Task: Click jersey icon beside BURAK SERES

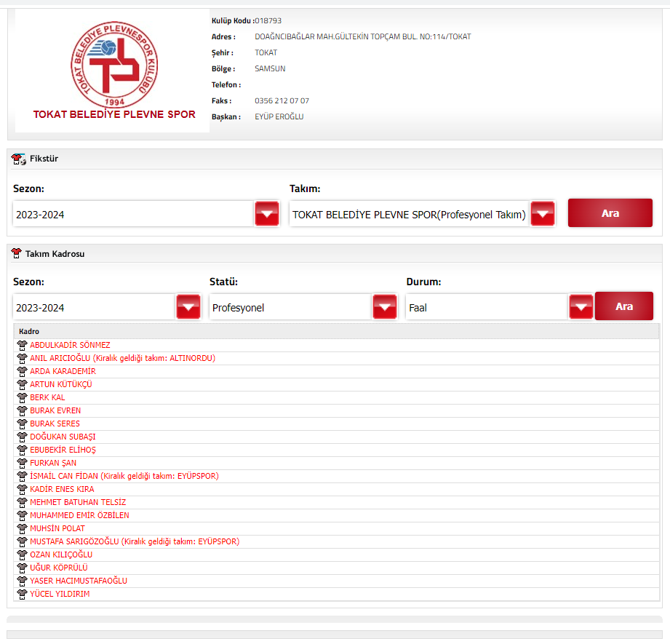Action: pos(23,424)
